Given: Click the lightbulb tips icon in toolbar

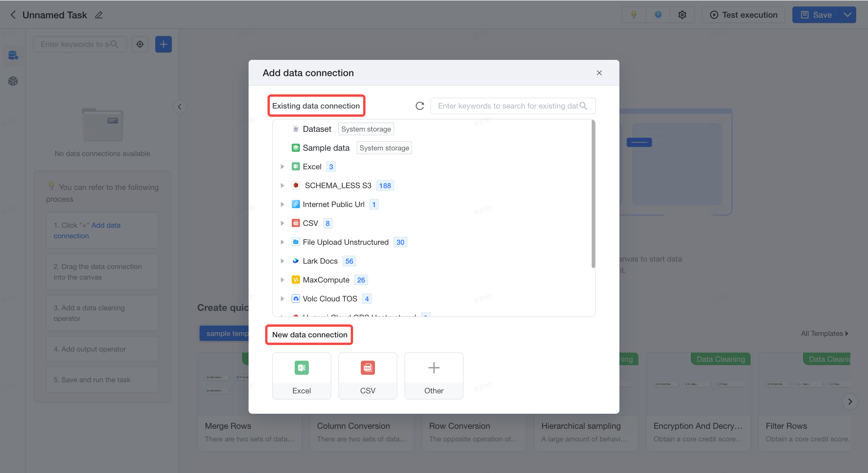Looking at the screenshot, I should click(x=634, y=15).
